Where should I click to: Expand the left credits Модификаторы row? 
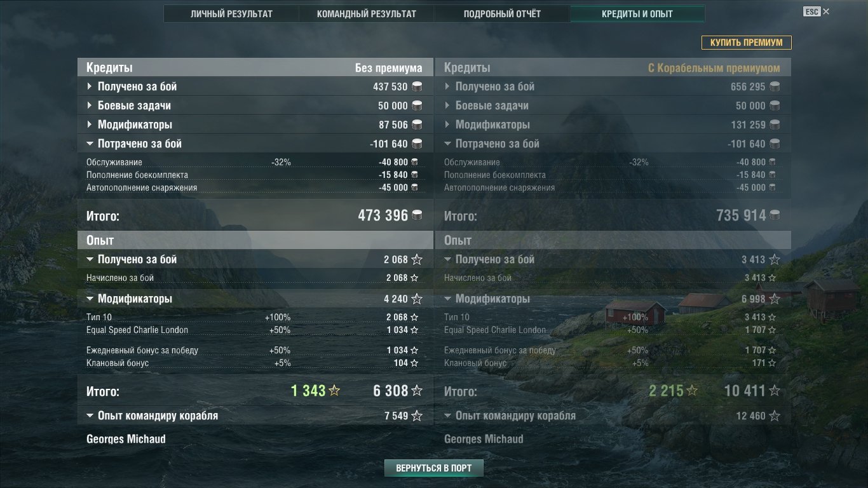(x=255, y=125)
